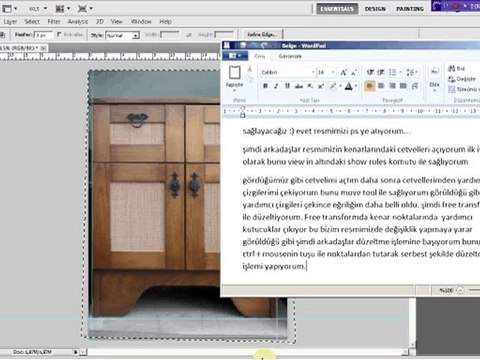Image resolution: width=480 pixels, height=360 pixels.
Task: Click the Grow font icon in WordPad
Action: pyautogui.click(x=343, y=72)
